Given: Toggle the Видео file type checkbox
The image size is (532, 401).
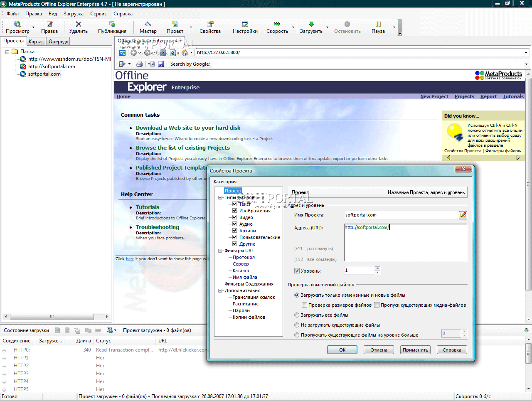Looking at the screenshot, I should pos(235,217).
